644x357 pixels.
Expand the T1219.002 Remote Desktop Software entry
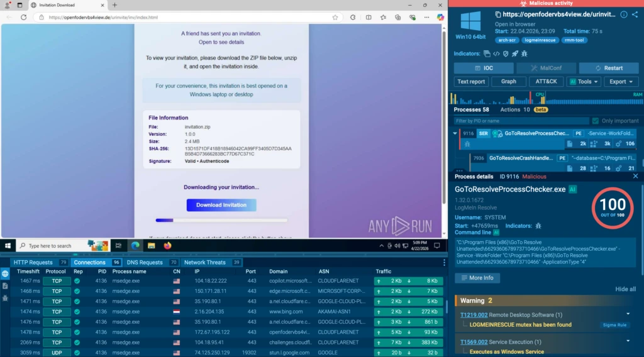point(628,314)
